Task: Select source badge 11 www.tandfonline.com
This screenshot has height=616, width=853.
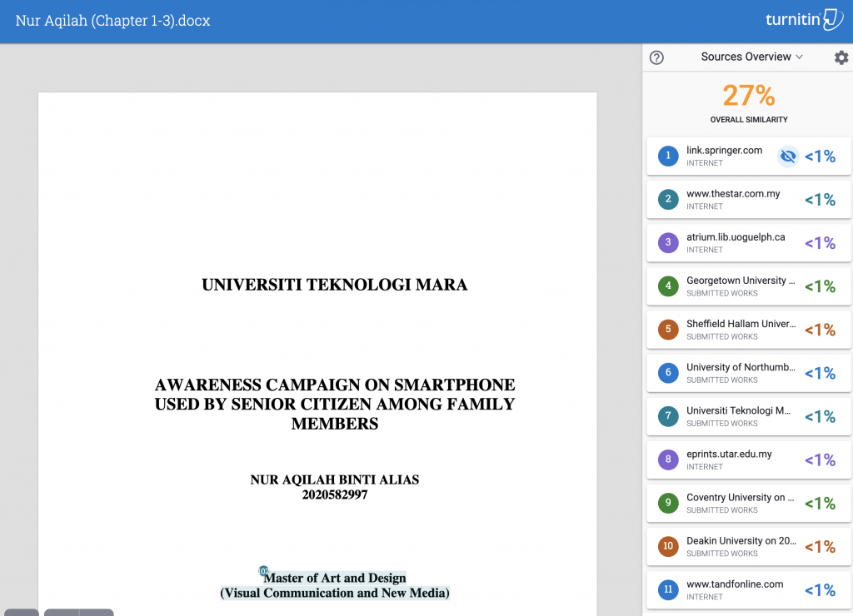Action: tap(668, 590)
